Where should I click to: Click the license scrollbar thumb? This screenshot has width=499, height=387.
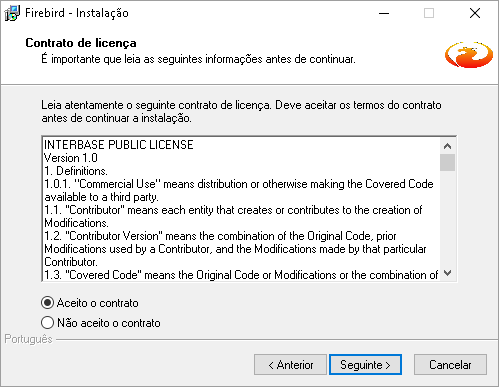click(448, 162)
